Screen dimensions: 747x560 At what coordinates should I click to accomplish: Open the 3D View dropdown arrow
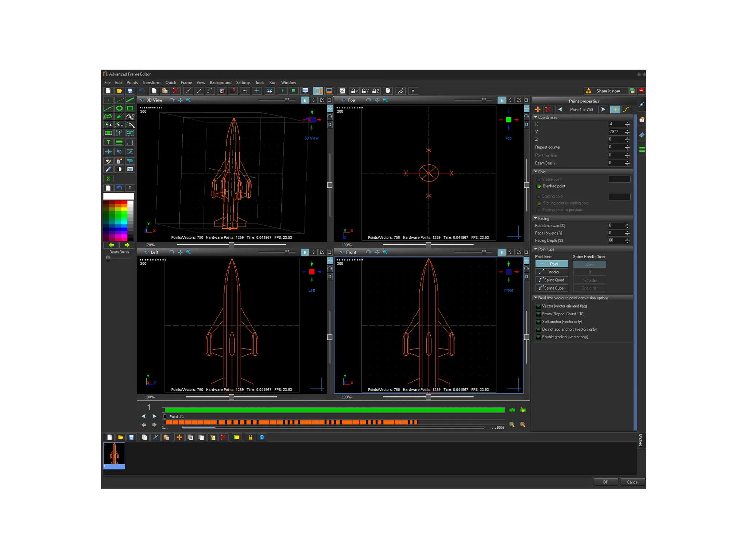click(142, 100)
